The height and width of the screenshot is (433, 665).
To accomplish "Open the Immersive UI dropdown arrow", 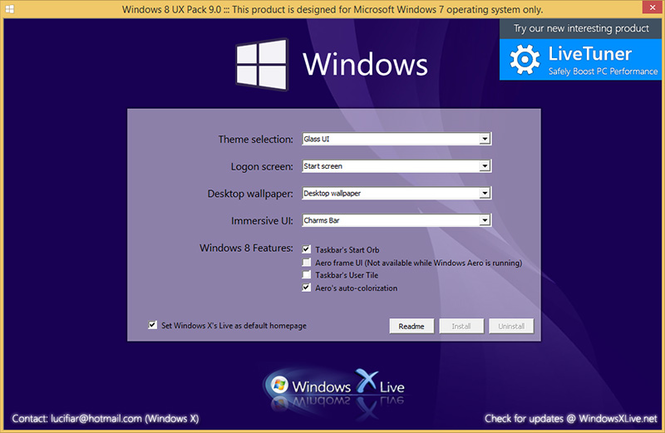I will pyautogui.click(x=485, y=220).
